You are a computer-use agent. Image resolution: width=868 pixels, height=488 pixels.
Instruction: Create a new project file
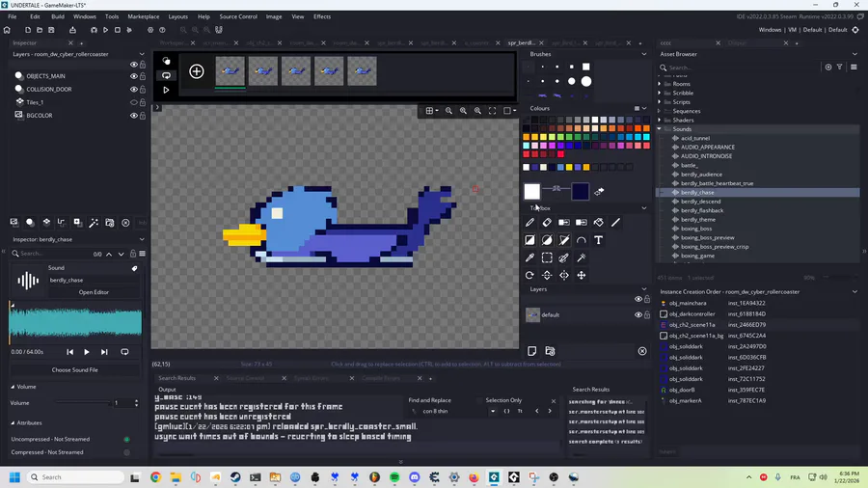coord(28,30)
